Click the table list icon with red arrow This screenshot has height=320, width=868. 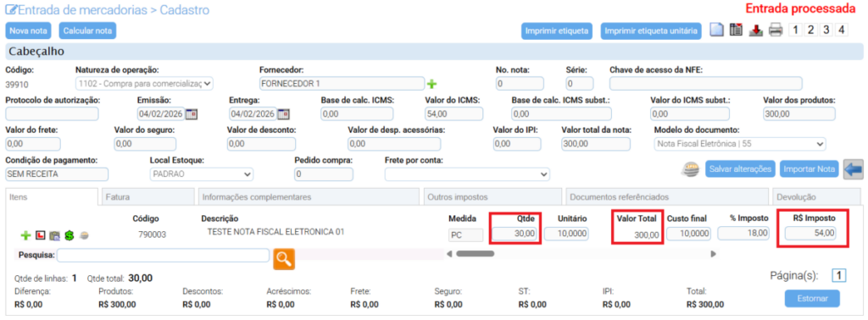click(736, 30)
